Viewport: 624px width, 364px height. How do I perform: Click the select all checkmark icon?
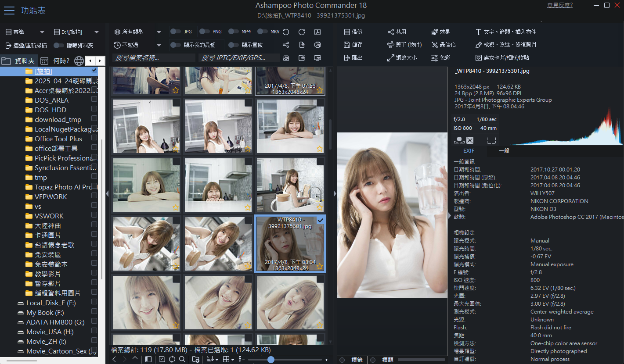coord(162,359)
